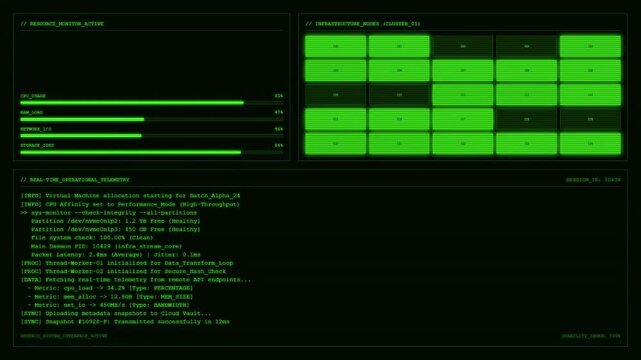Select the Snapshot Transmitted successfully log line
Image resolution: width=641 pixels, height=360 pixels.
(x=125, y=322)
